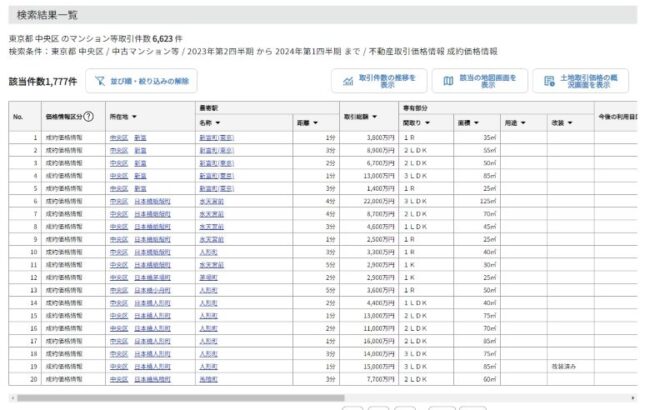Image resolution: width=650 pixels, height=410 pixels.
Task: Select the 1K layout cell in row 11
Action: point(426,265)
